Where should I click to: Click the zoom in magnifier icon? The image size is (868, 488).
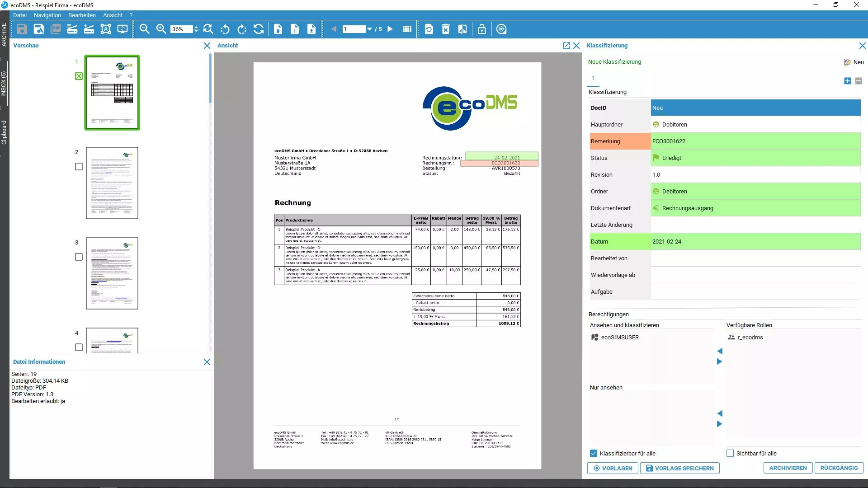point(161,29)
